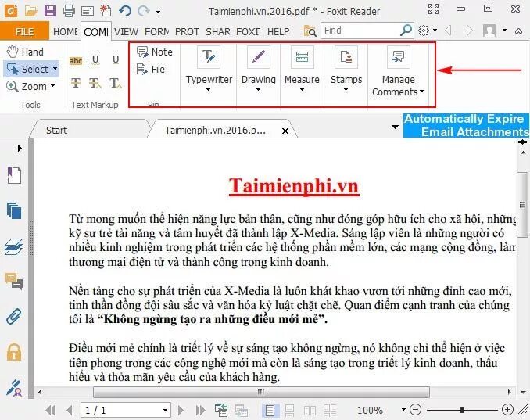Switch to the HOME ribbon tab
The width and height of the screenshot is (530, 420).
pos(66,32)
